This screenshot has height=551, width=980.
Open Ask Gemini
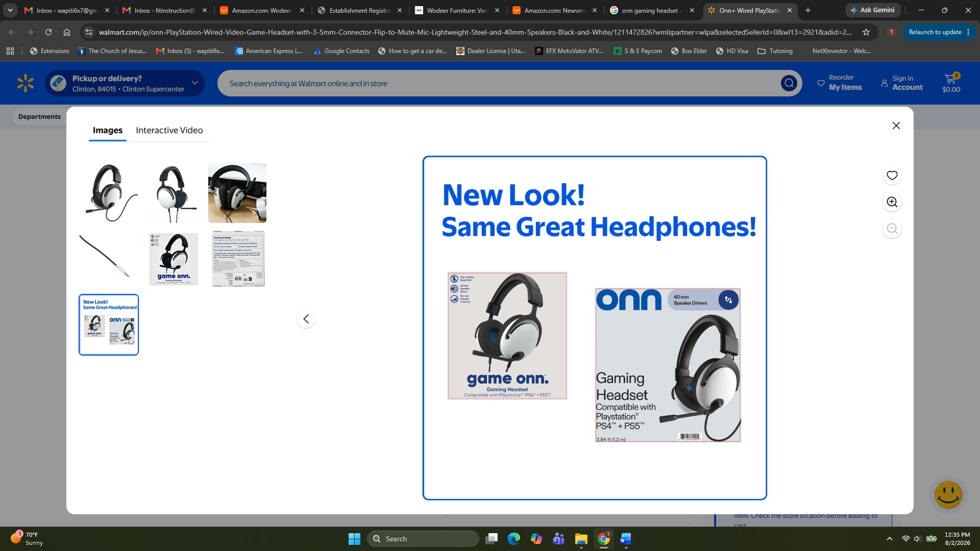873,10
